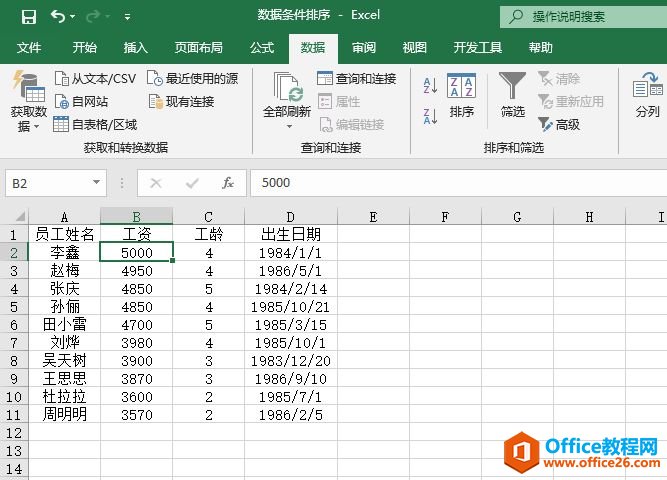Open 高级 advanced filter

click(559, 125)
